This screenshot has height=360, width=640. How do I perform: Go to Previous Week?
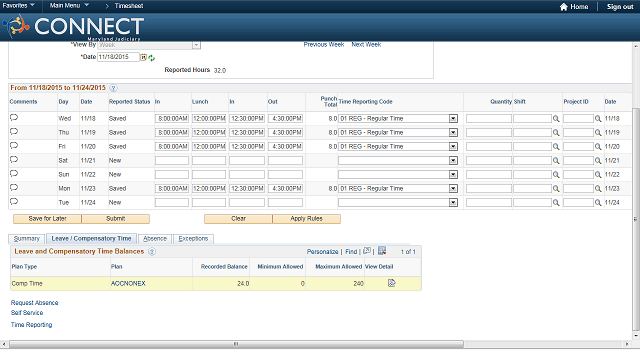(x=324, y=44)
